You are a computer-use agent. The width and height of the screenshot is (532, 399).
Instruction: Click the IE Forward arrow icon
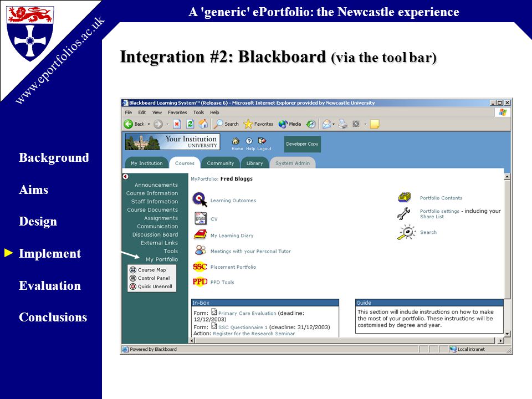[158, 124]
